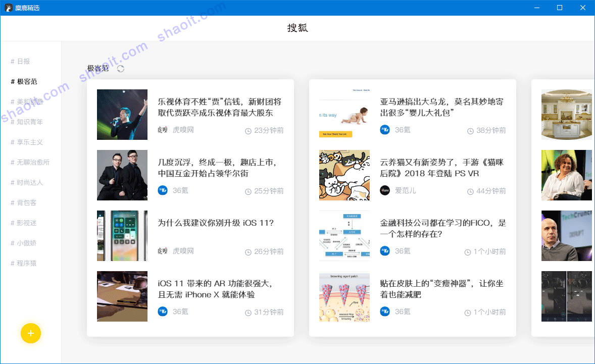The height and width of the screenshot is (364, 595).
Task: Click the two men in suits thumbnail
Action: (x=122, y=175)
